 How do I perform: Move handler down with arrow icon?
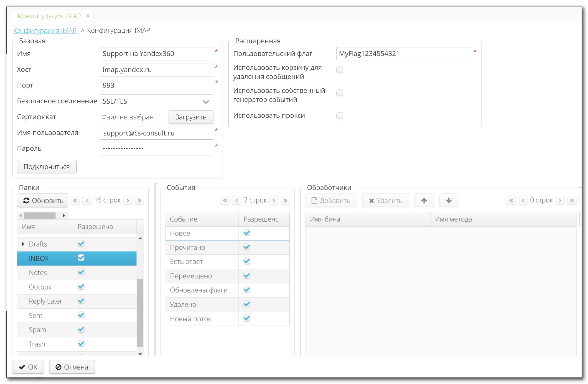[x=449, y=200]
